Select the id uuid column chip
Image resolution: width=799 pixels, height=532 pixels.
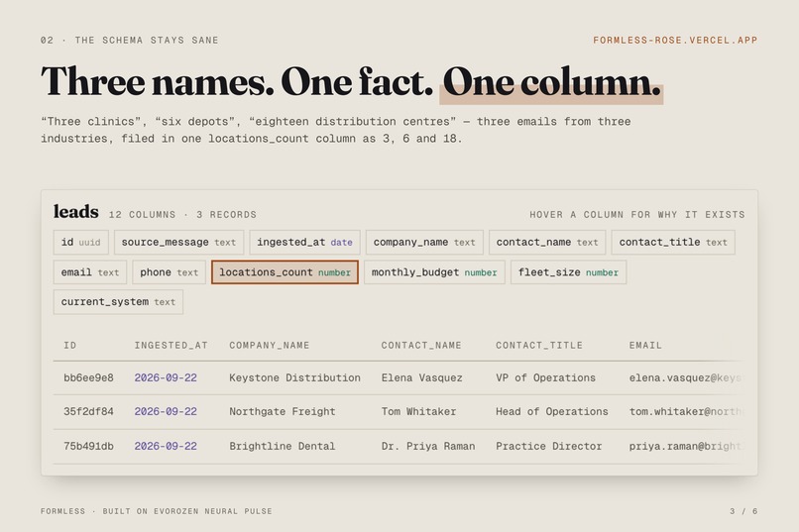(81, 243)
